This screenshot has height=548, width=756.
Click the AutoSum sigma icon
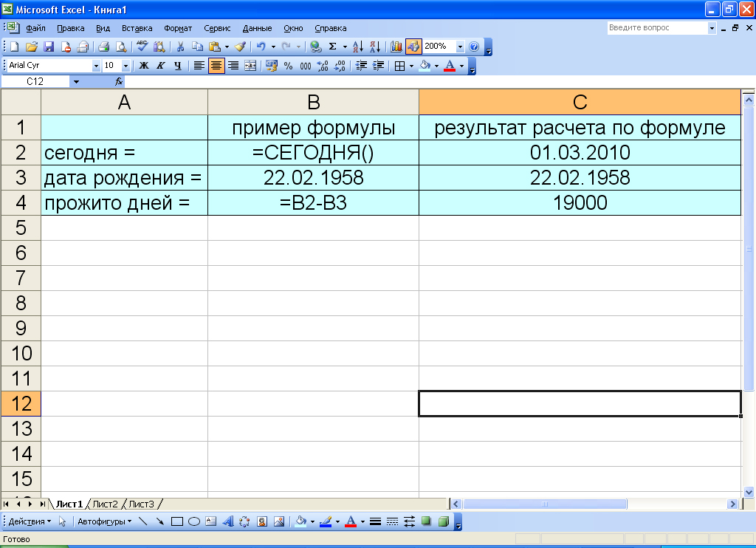pos(333,47)
